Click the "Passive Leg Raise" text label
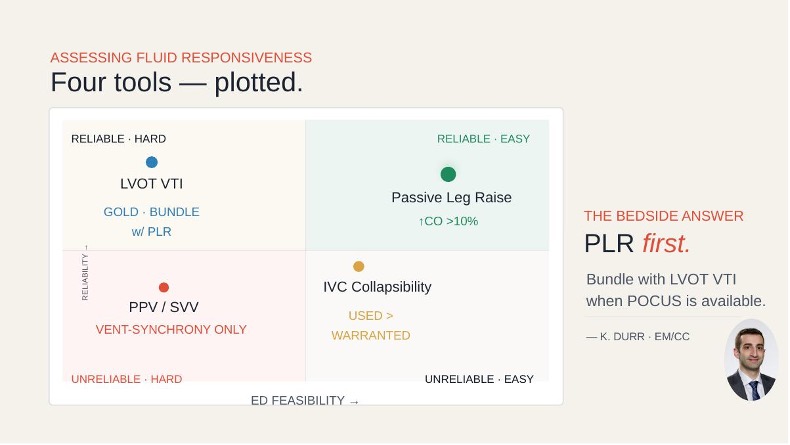Viewport: 790px width, 445px height. click(451, 198)
